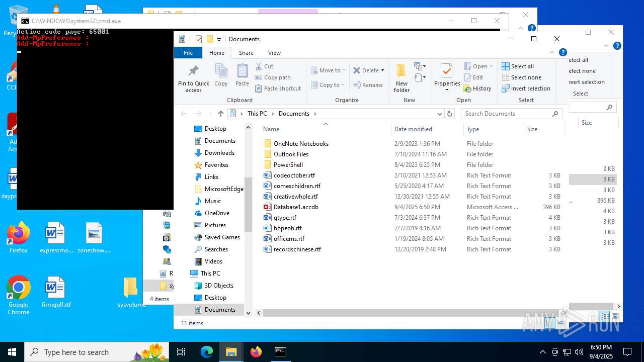Viewport: 644px width, 362px height.
Task: Sort by Size column header
Action: click(544, 129)
